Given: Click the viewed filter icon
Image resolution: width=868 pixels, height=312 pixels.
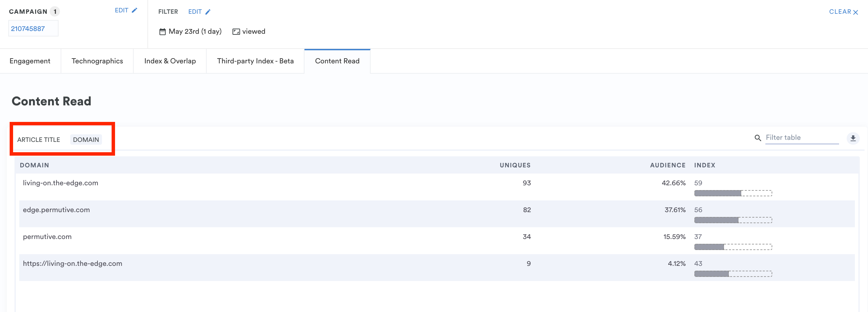Looking at the screenshot, I should (236, 32).
